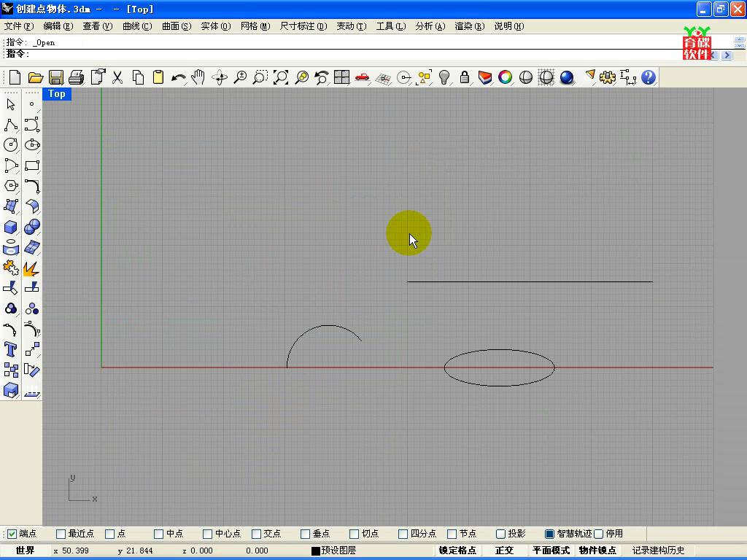Uncheck the 端点 osnap checkbox
Viewport: 747px width, 560px height.
pos(12,534)
